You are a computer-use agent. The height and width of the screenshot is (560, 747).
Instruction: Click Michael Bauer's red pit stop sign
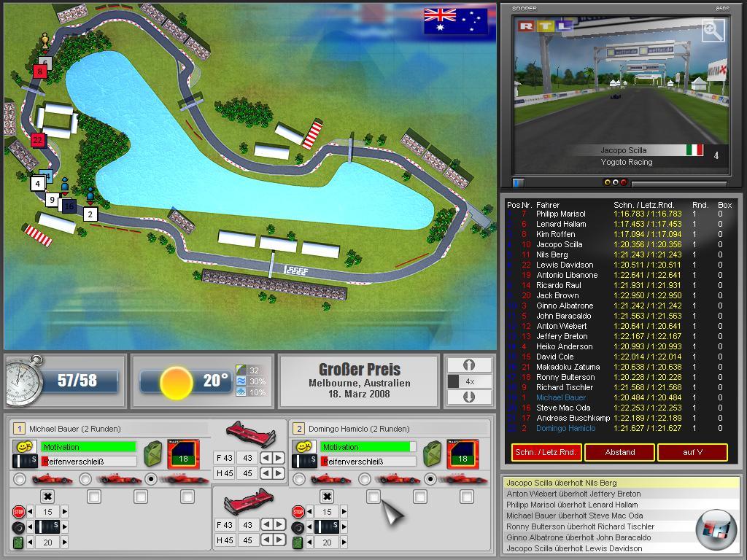pyautogui.click(x=19, y=512)
